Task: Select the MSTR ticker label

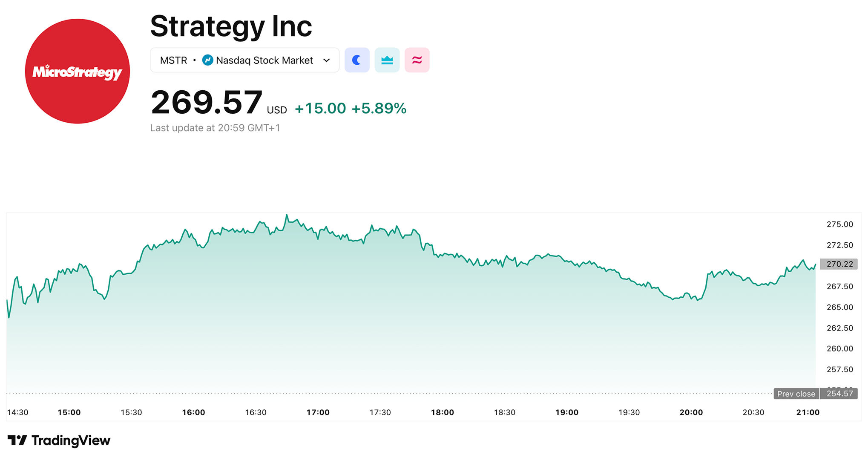Action: [x=173, y=60]
